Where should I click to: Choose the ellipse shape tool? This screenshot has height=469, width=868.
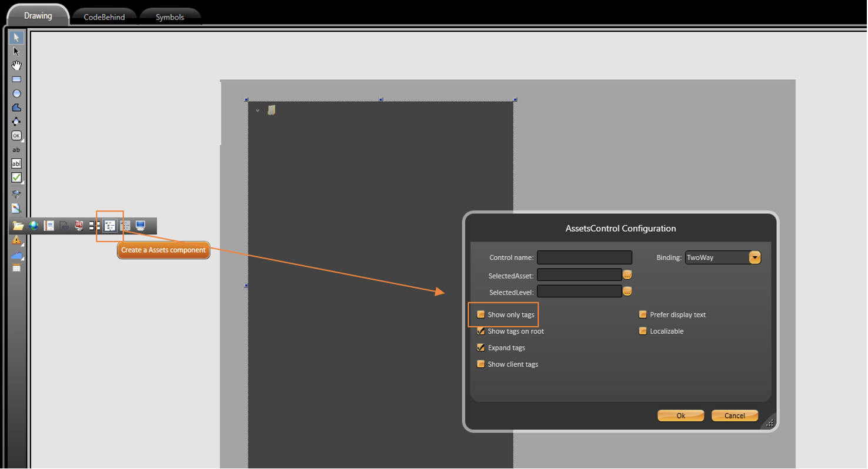tap(16, 93)
